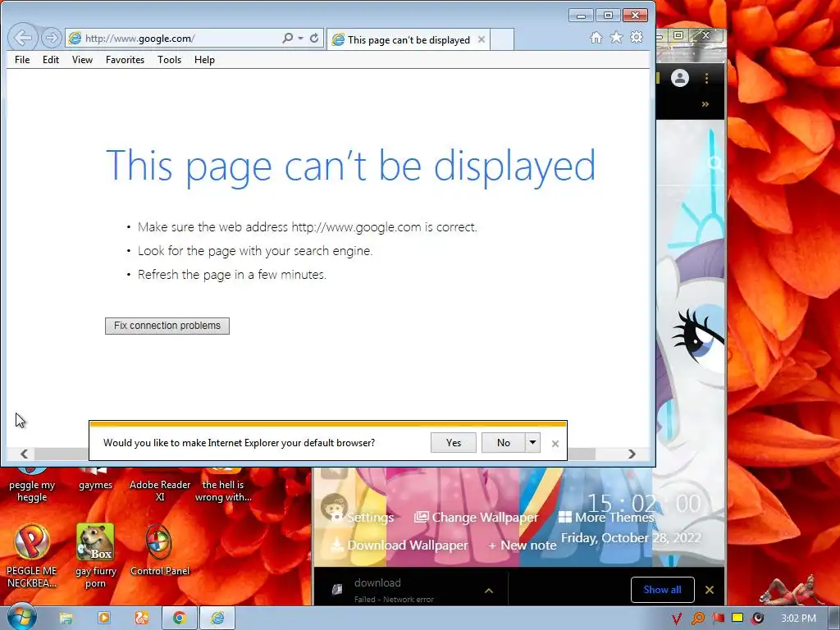
Task: Click the forward arrow in Internet Explorer
Action: click(52, 38)
